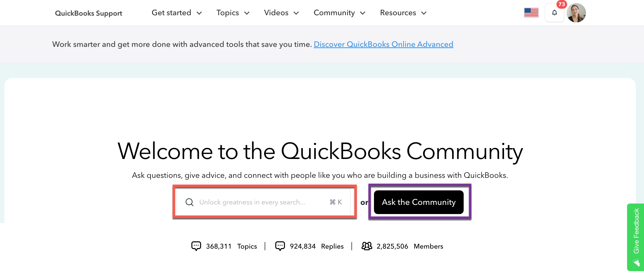Click the notification bell icon

coord(554,13)
